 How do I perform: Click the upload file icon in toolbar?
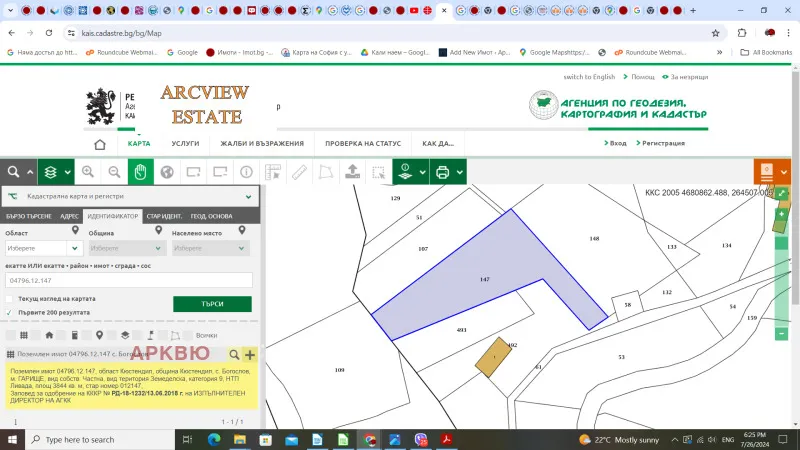click(352, 172)
